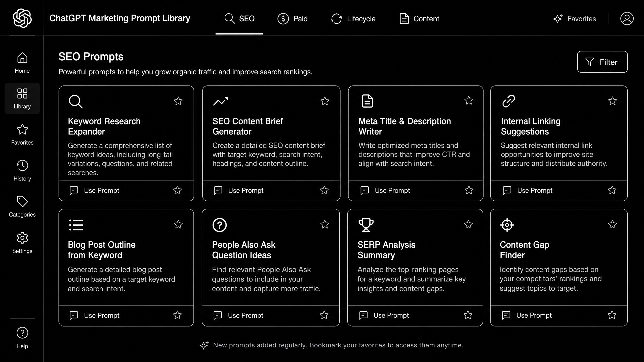This screenshot has height=362, width=644.
Task: Toggle footer star on SEO Content Brief card
Action: tap(324, 190)
